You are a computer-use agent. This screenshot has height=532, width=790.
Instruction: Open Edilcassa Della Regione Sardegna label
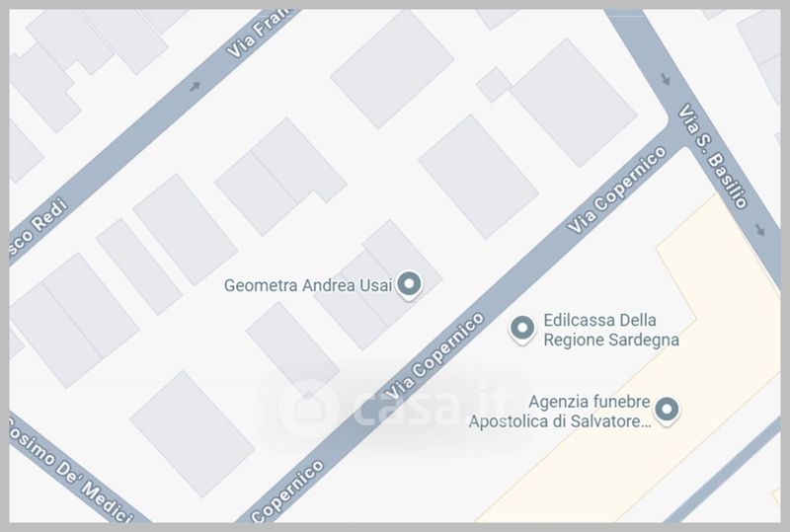[611, 330]
